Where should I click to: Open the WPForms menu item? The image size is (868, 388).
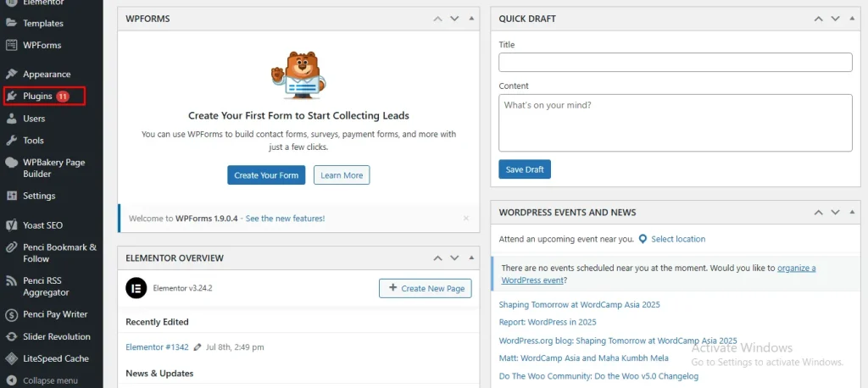pos(42,45)
